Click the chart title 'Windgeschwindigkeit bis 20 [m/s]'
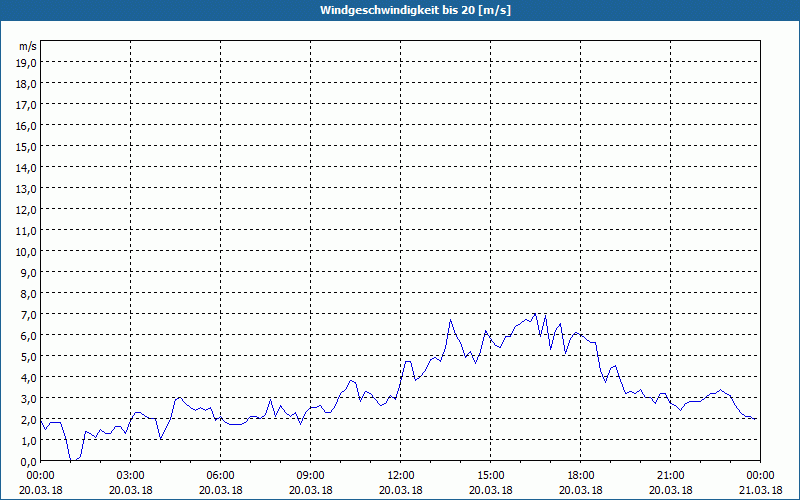 click(415, 10)
